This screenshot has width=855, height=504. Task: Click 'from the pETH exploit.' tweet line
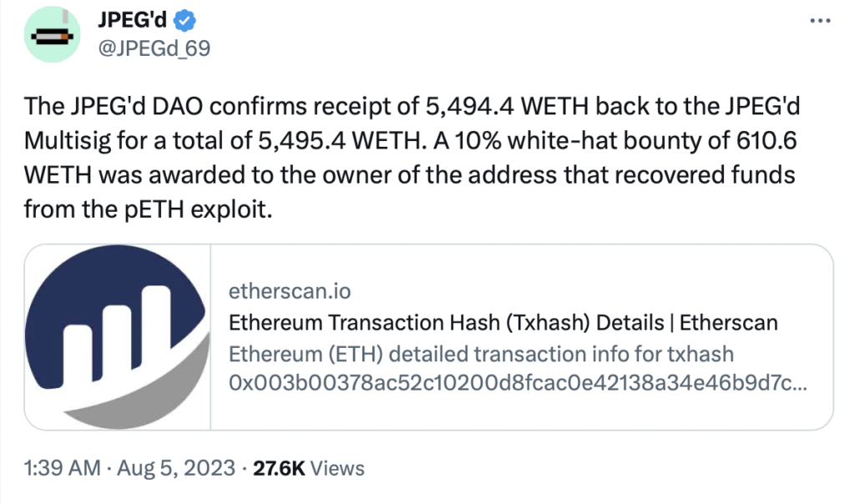pyautogui.click(x=149, y=209)
